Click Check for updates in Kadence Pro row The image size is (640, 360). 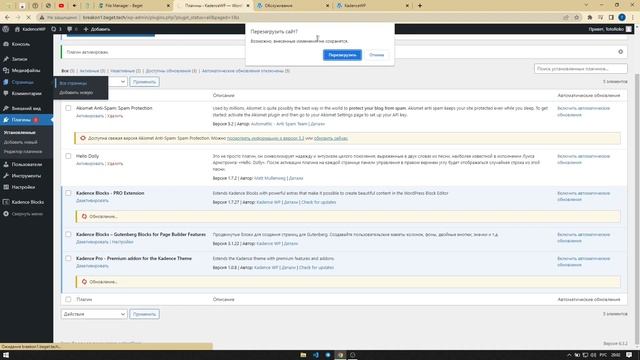point(316,267)
